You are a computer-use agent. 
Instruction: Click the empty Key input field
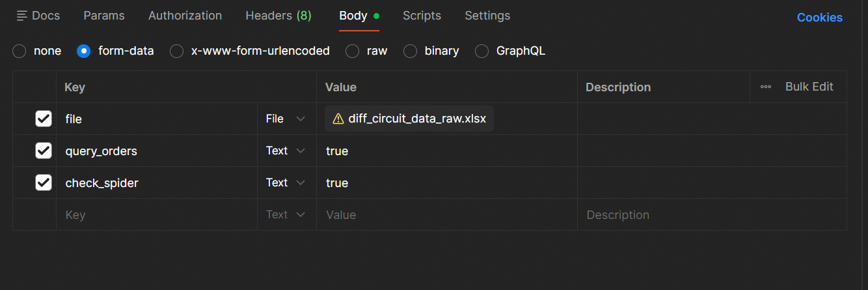coord(156,214)
